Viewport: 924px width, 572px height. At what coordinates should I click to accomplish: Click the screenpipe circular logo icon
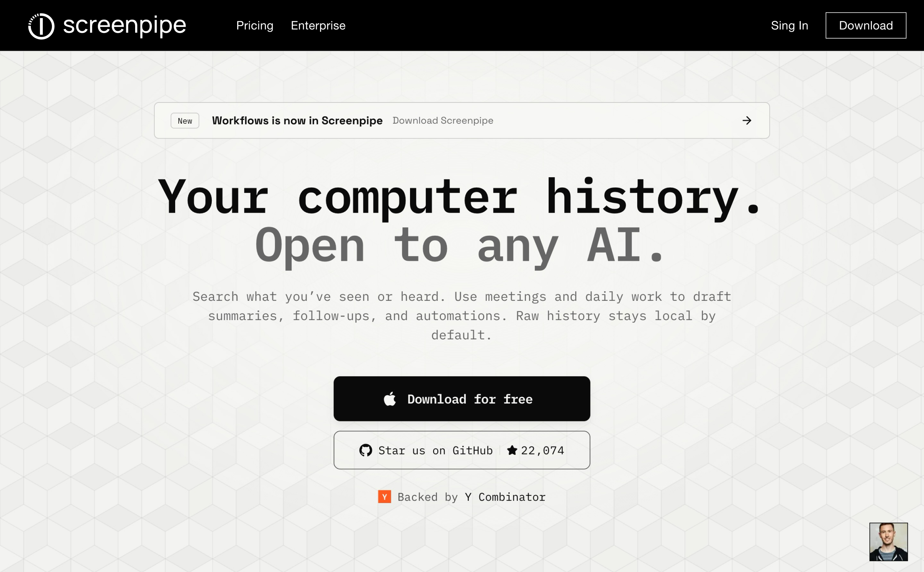pos(41,26)
